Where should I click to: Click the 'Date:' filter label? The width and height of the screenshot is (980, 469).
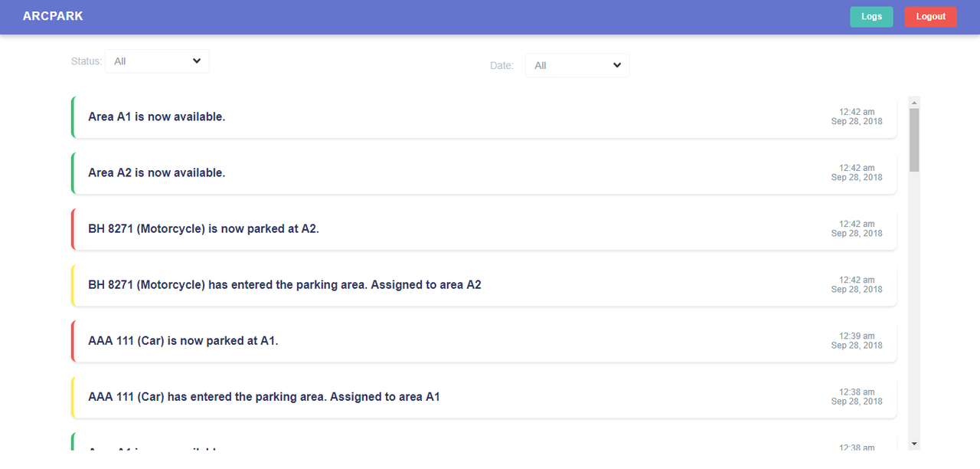point(502,66)
